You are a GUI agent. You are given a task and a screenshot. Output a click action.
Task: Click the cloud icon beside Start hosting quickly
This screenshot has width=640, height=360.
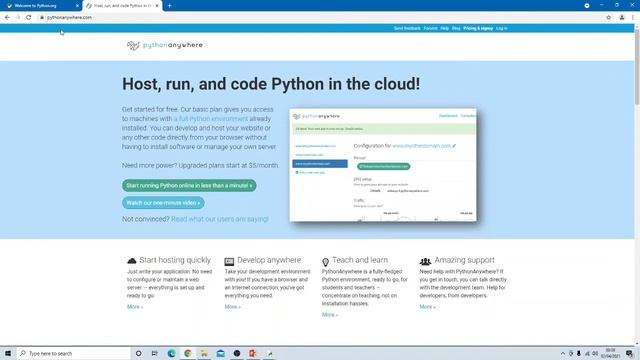[131, 260]
